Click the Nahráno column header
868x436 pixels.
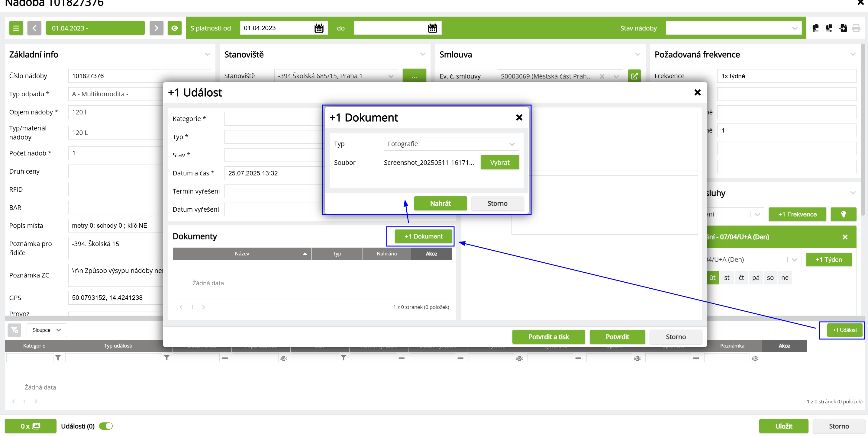coord(386,254)
